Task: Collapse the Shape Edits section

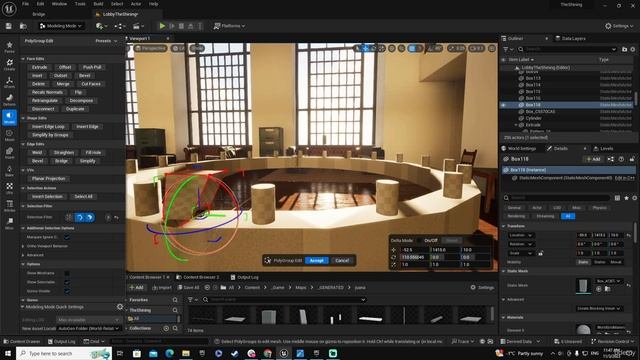Action: [23, 118]
